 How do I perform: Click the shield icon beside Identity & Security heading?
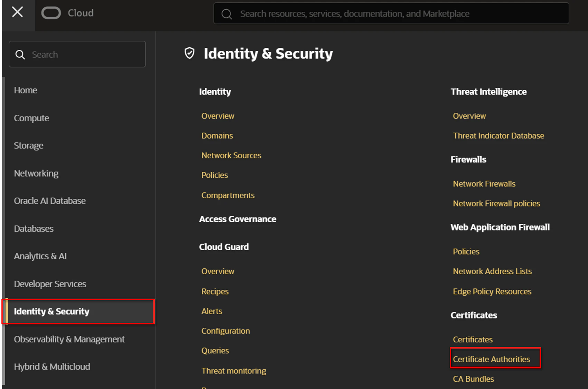[x=189, y=53]
